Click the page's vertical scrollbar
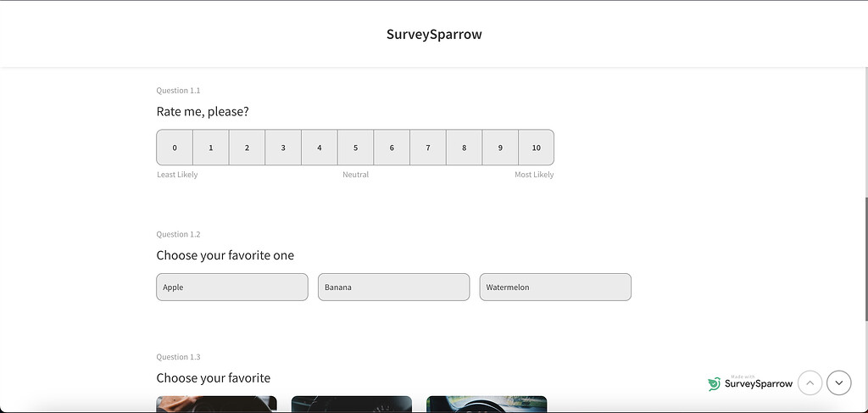Screen dimensions: 868x413 tap(865, 254)
